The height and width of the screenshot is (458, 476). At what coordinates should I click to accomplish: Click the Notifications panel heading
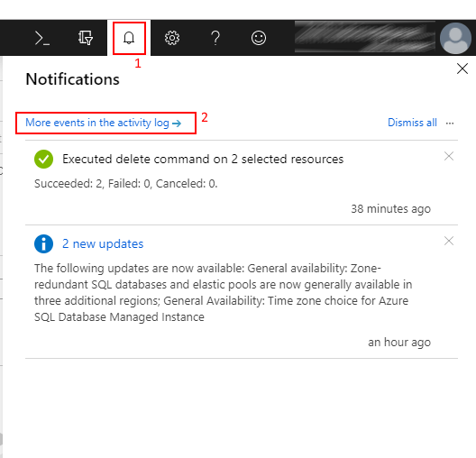[x=72, y=79]
